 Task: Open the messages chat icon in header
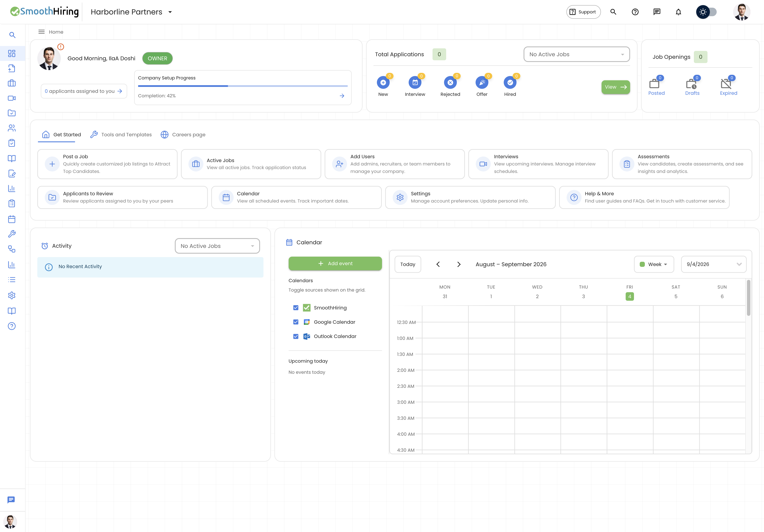(657, 12)
